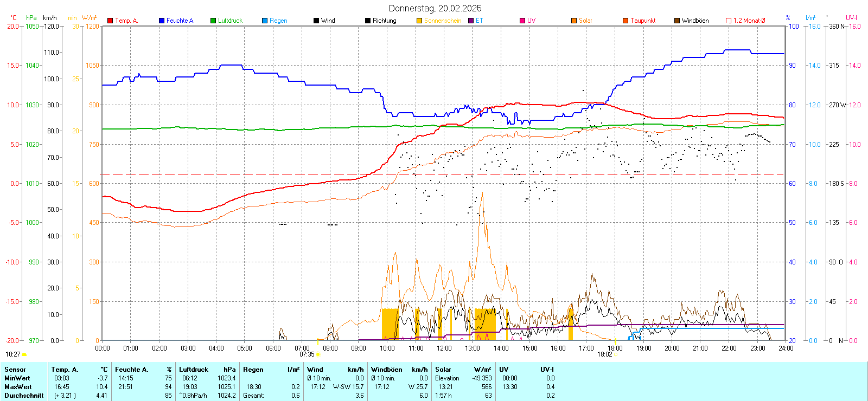Select the Luftdruck hPa table header
868x401 pixels.
click(207, 370)
